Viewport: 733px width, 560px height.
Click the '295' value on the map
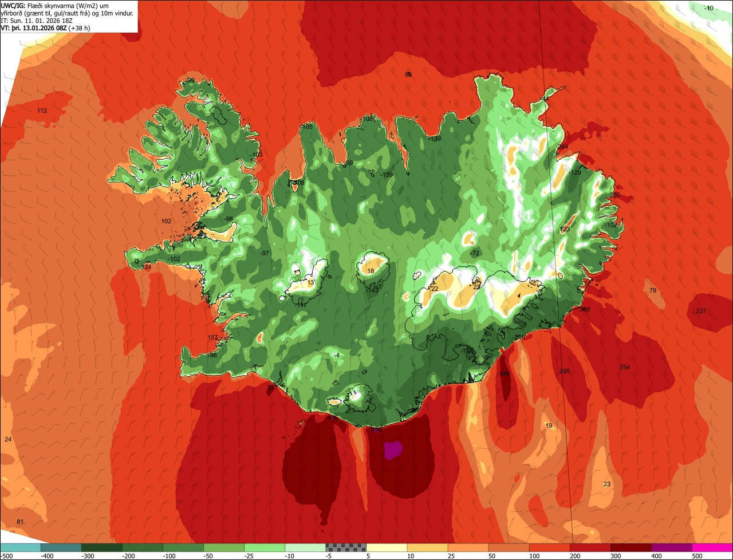click(565, 372)
